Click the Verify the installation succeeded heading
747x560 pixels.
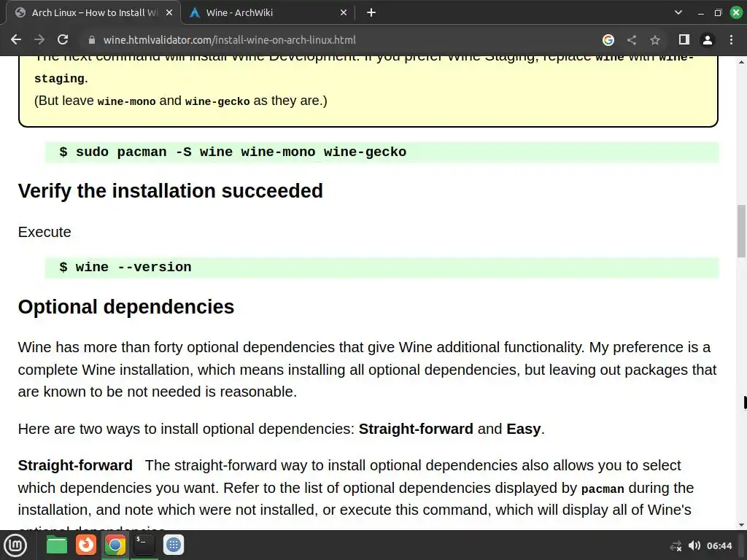tap(171, 191)
